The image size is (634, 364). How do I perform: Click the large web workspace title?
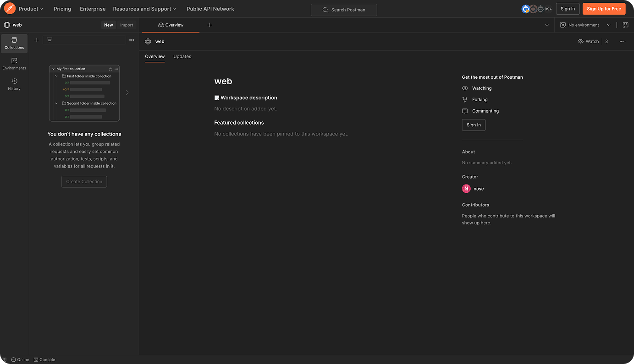click(223, 81)
